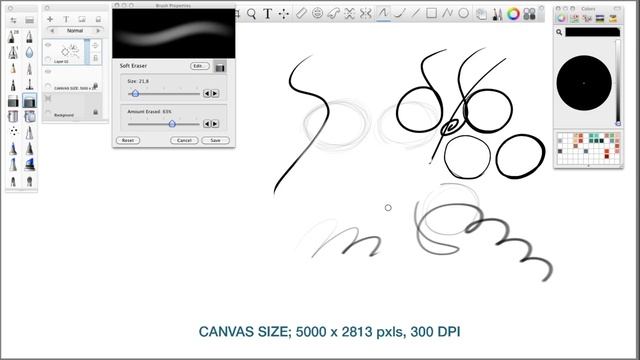This screenshot has height=360, width=640.
Task: Click the Size slider handle
Action: (136, 93)
